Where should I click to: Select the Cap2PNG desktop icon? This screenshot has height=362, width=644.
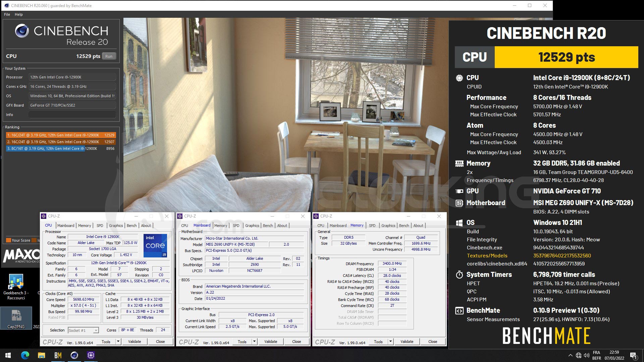[x=16, y=318]
